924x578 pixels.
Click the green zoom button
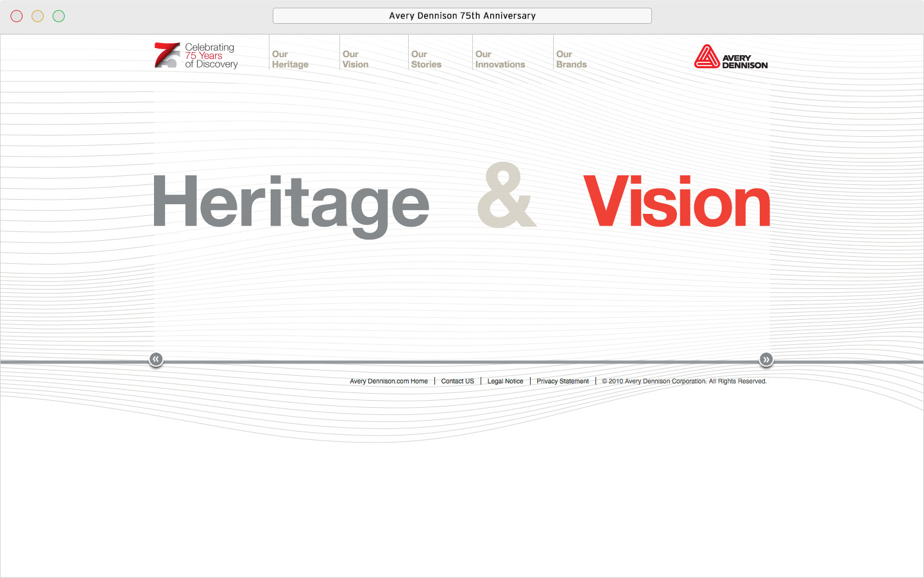(x=58, y=16)
